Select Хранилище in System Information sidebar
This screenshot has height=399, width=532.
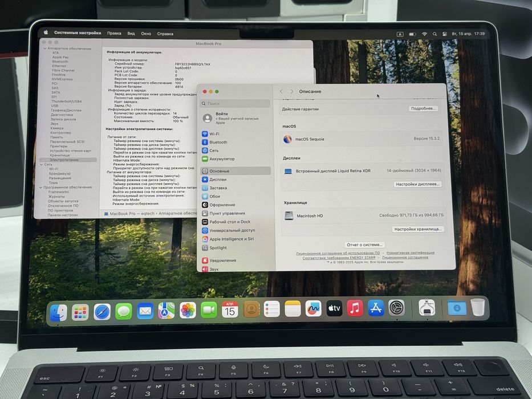pyautogui.click(x=60, y=155)
